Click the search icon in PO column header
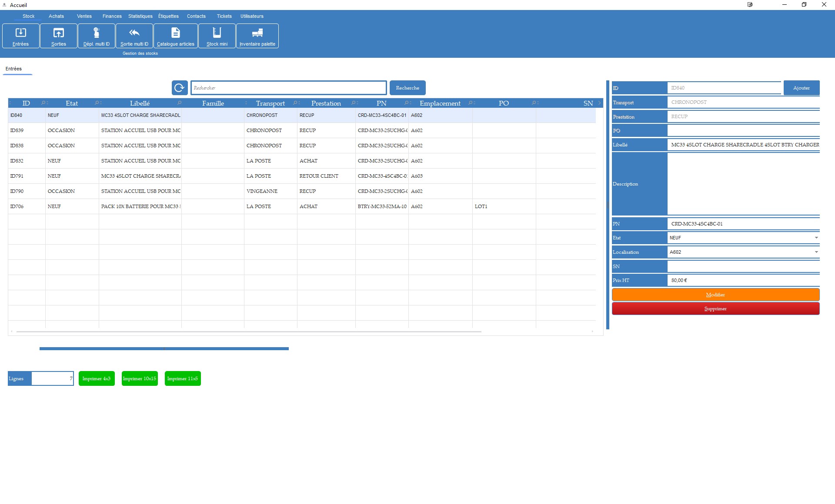This screenshot has width=835, height=504. [534, 103]
